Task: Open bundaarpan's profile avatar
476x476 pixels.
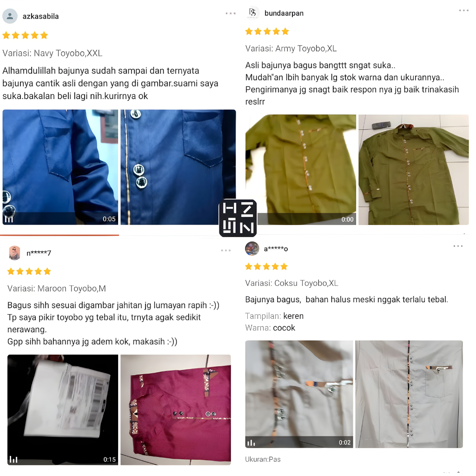Action: (253, 13)
